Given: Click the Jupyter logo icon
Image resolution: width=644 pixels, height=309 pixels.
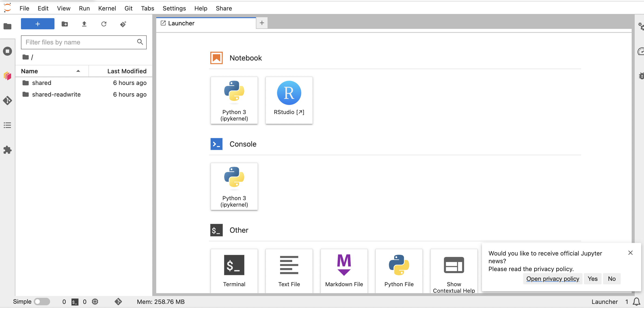Looking at the screenshot, I should pos(7,7).
